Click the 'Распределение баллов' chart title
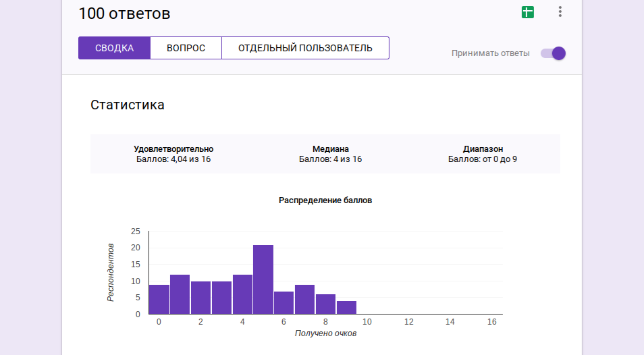 pyautogui.click(x=325, y=200)
